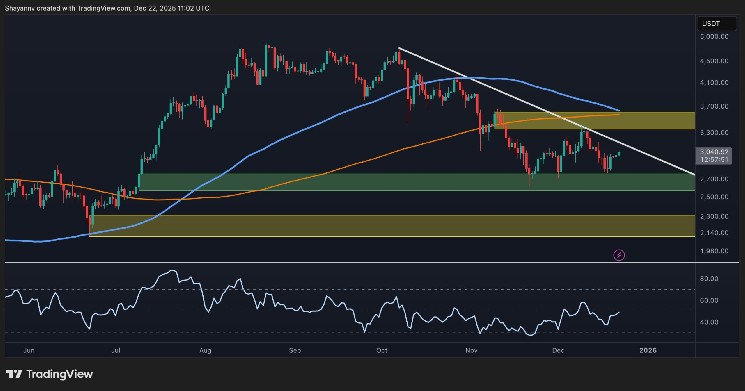Click the Jul label on time axis
Screen dimensions: 745x391
point(115,351)
